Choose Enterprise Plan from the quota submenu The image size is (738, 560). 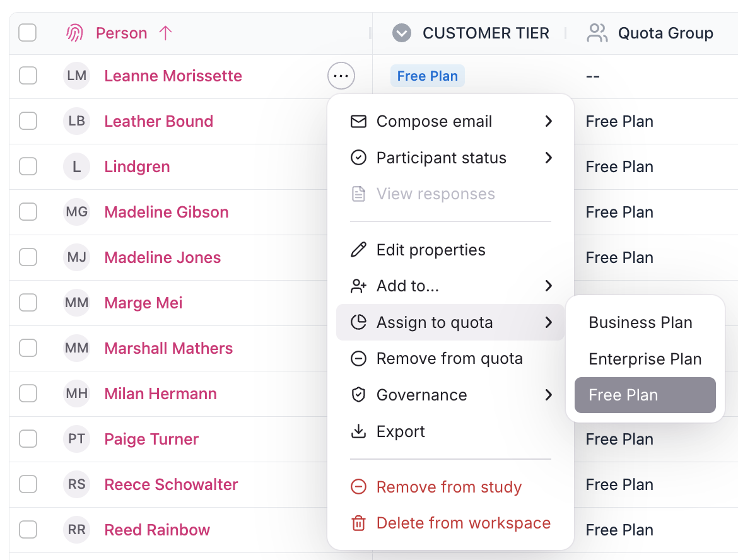[645, 359]
